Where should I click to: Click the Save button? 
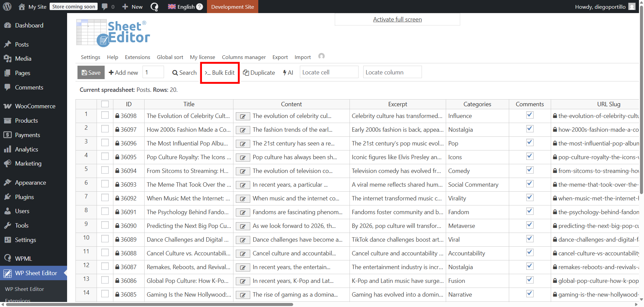(x=91, y=73)
